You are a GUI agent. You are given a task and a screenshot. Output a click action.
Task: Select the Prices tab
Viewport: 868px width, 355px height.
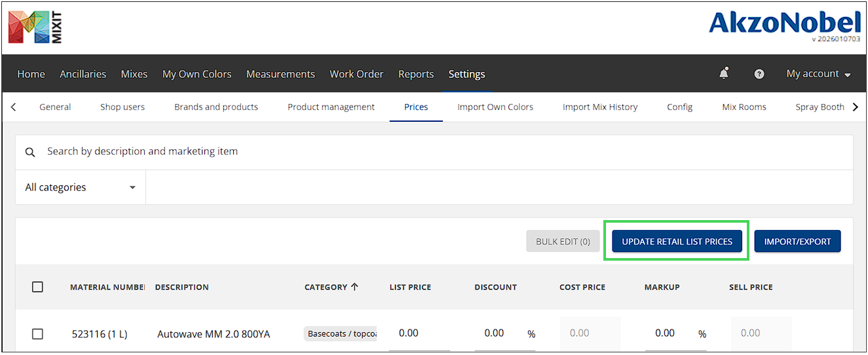(416, 107)
